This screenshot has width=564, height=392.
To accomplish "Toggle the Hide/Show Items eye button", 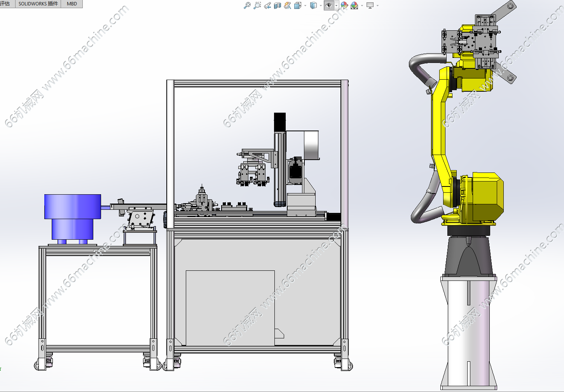I will point(329,5).
